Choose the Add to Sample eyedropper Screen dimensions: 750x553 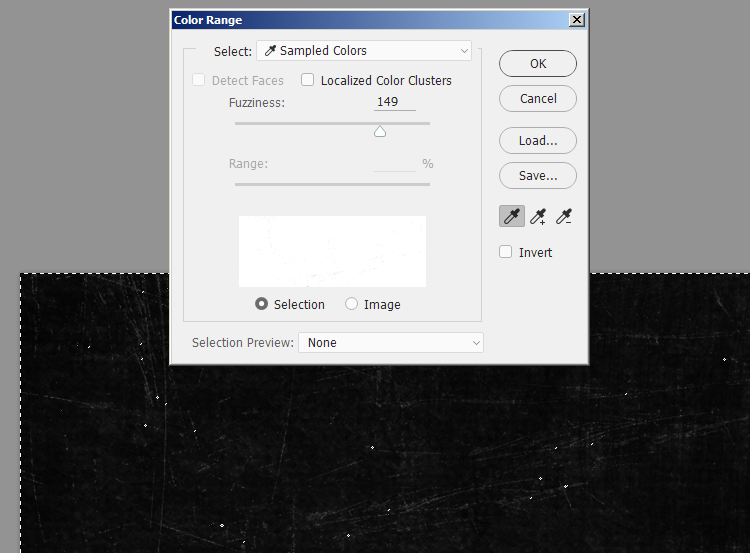538,216
